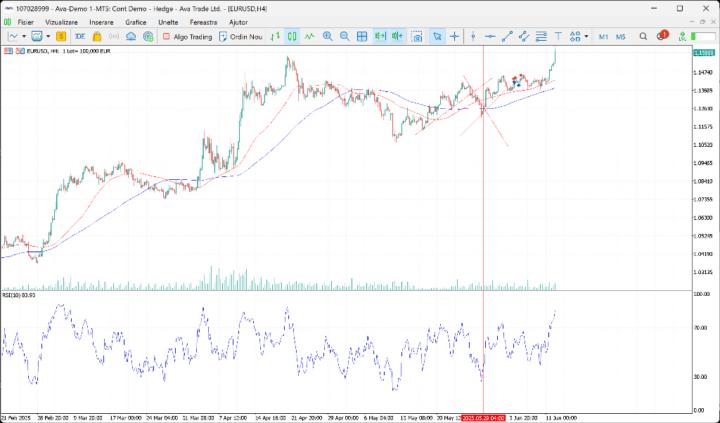The width and height of the screenshot is (720, 423).
Task: Toggle line chart display mode
Action: tap(310, 37)
